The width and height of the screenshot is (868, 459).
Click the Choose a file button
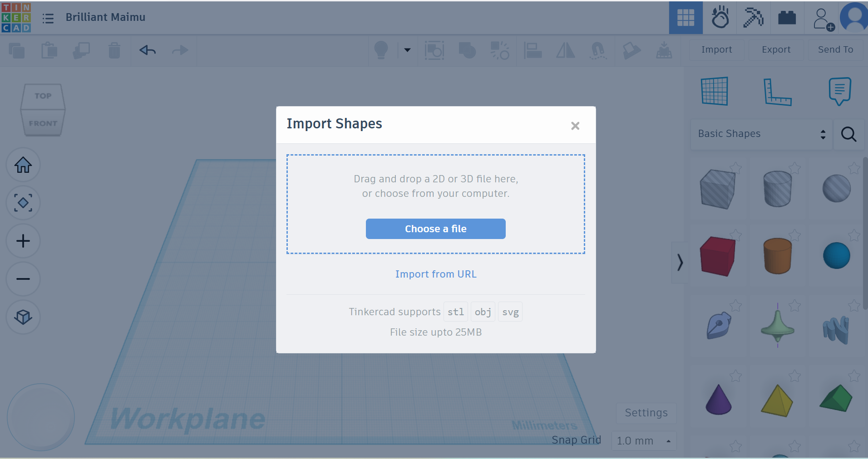(435, 229)
